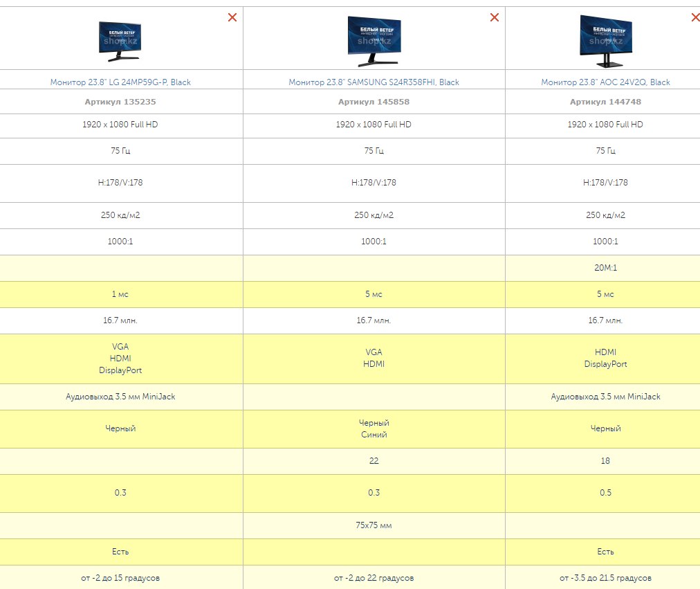Click 0.5 in AOC column
700x589 pixels.
pos(605,493)
